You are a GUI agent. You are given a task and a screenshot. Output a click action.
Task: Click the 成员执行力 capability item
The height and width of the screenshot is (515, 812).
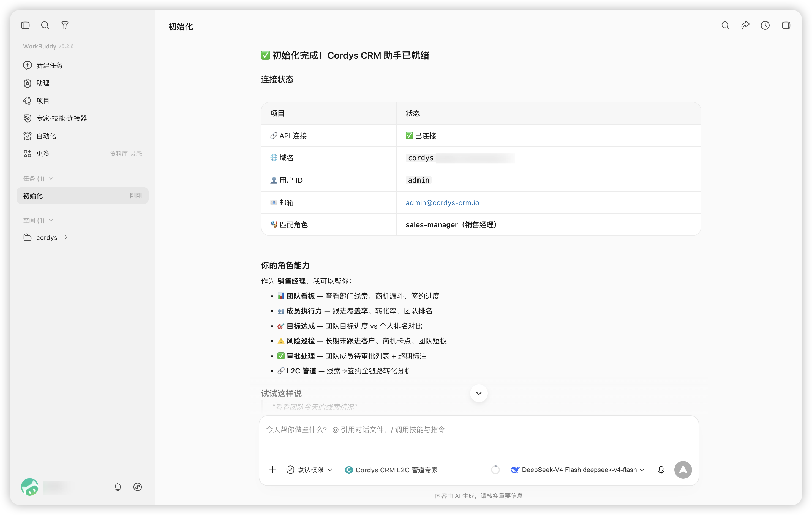click(x=355, y=311)
